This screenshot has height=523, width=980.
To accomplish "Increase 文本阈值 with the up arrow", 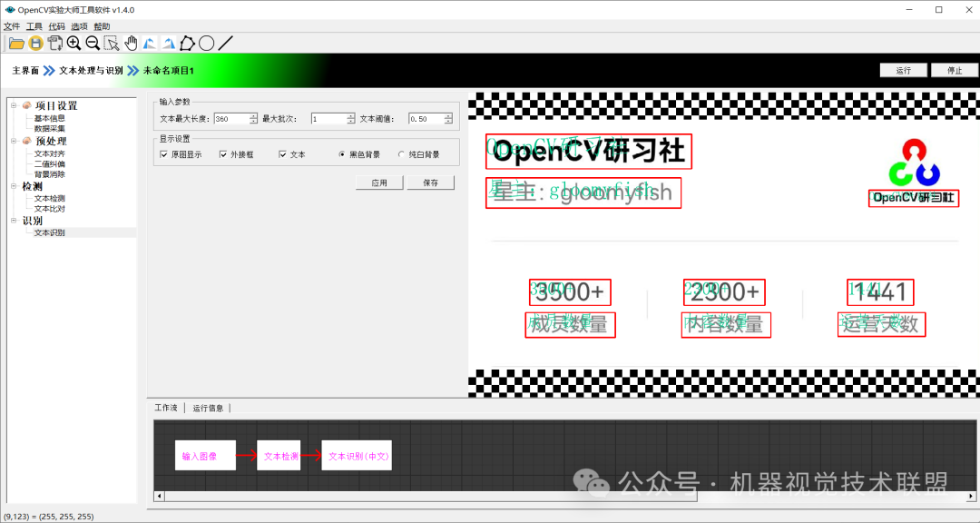I will pyautogui.click(x=448, y=115).
